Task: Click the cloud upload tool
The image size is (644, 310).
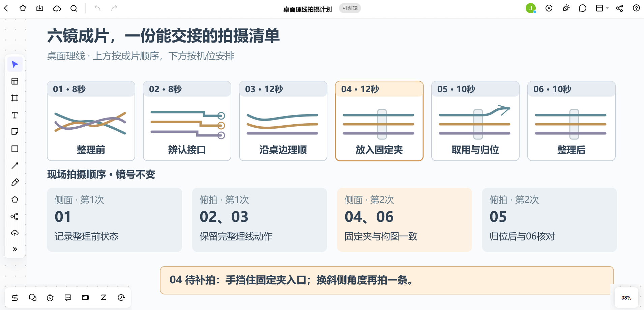Action: pyautogui.click(x=15, y=233)
